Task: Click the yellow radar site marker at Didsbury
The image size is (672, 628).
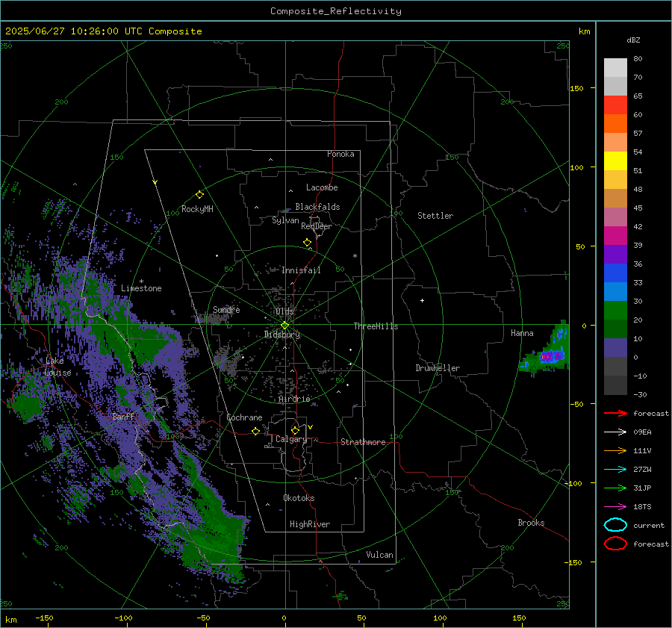Action: [285, 326]
